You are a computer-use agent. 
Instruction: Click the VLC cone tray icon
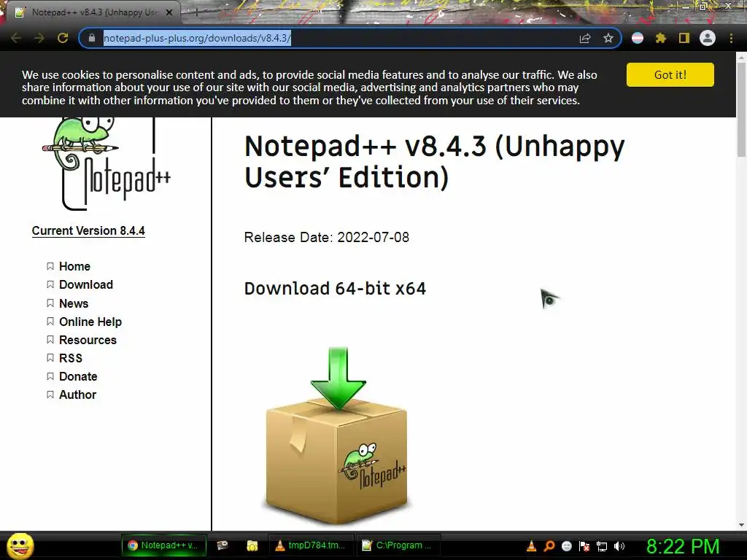[532, 546]
